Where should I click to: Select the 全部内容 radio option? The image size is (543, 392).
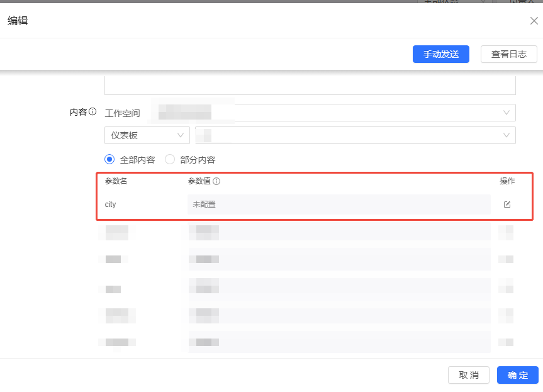tap(109, 160)
